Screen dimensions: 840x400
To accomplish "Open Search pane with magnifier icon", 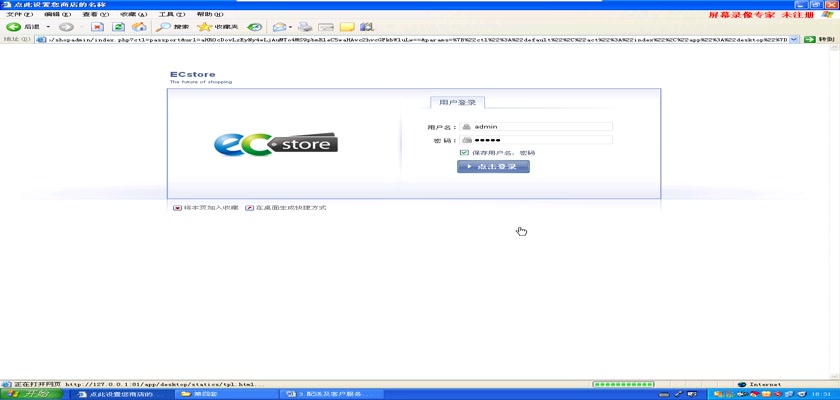I will click(x=163, y=27).
